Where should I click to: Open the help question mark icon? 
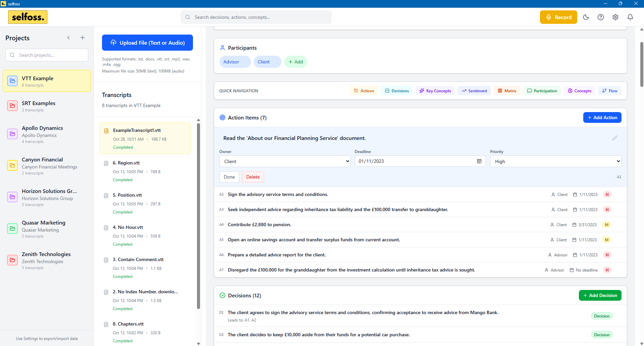601,17
